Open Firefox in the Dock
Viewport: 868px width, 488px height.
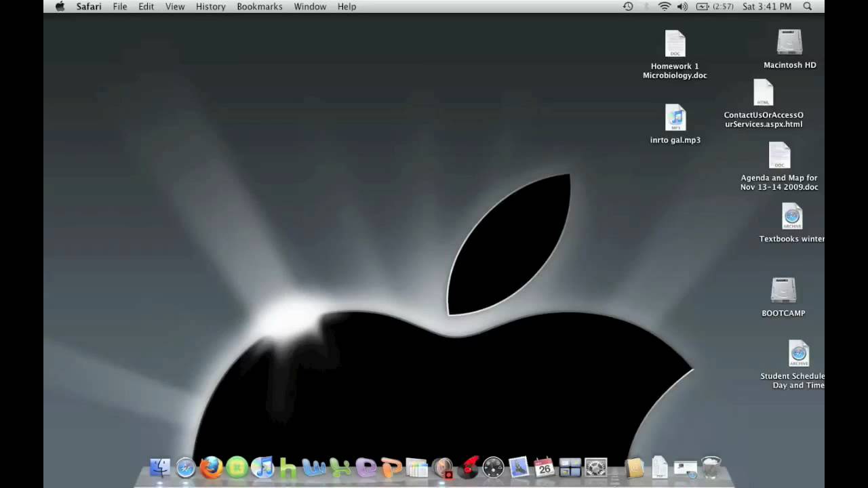pos(212,468)
